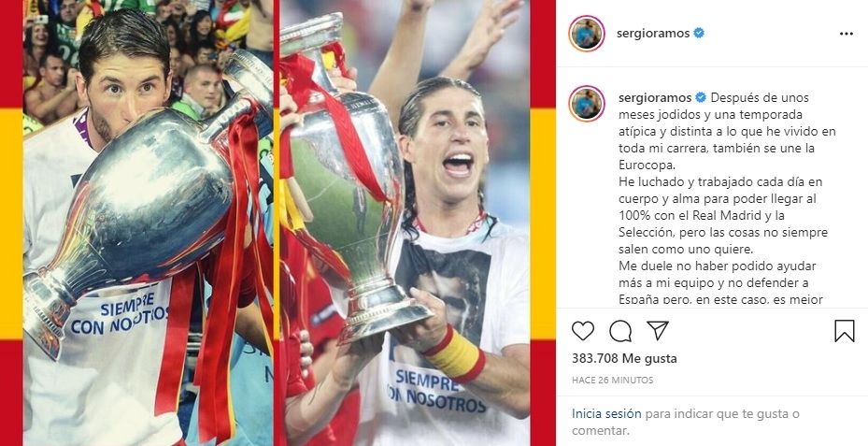Click verified badge next to caption username
Screen dimensions: 868x446
701,97
